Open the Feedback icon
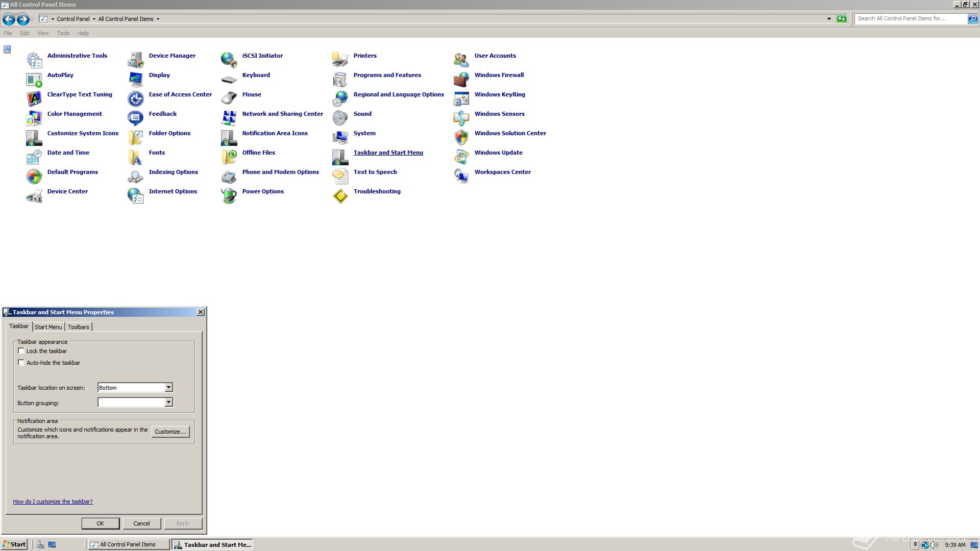Viewport: 980px width, 551px height. point(136,118)
